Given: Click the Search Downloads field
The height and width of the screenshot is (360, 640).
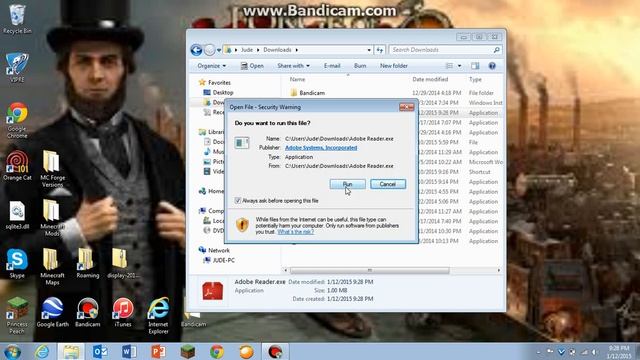Looking at the screenshot, I should click(x=445, y=50).
